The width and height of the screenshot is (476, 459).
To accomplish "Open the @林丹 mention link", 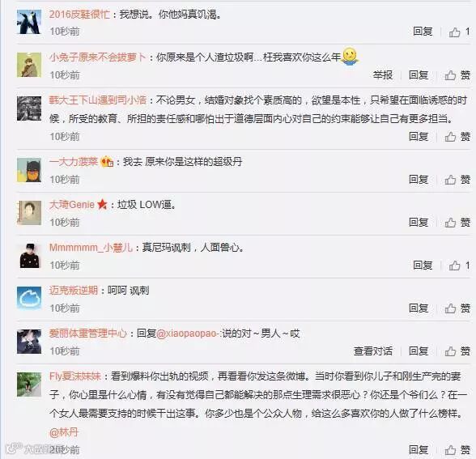I will click(x=64, y=431).
